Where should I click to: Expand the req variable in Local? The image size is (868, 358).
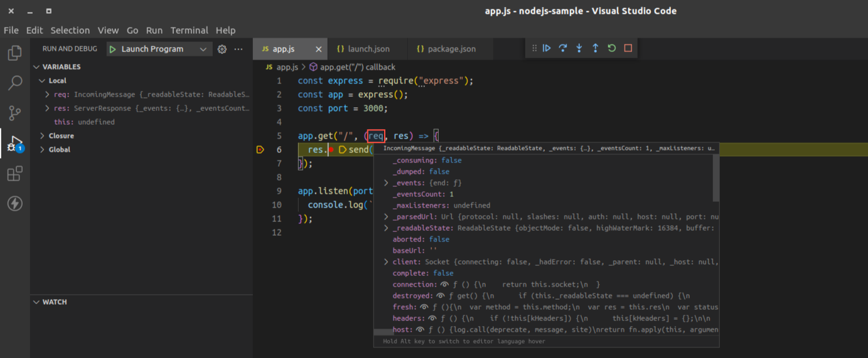tap(48, 95)
